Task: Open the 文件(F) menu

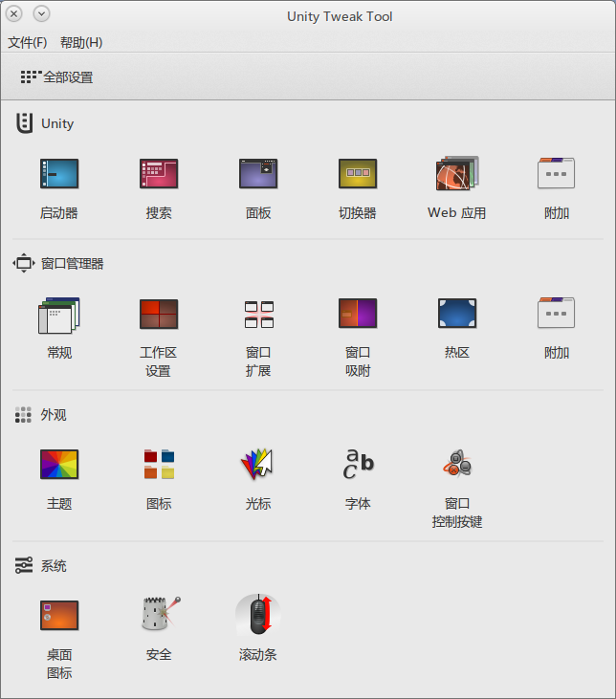Action: pos(27,42)
